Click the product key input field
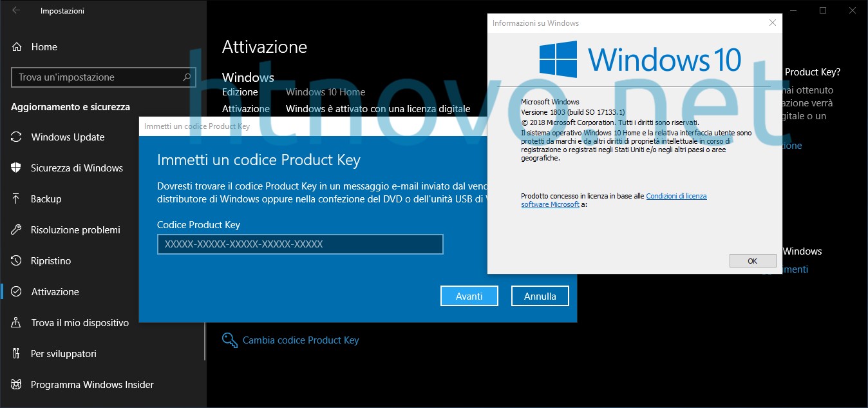This screenshot has height=408, width=868. coord(300,244)
